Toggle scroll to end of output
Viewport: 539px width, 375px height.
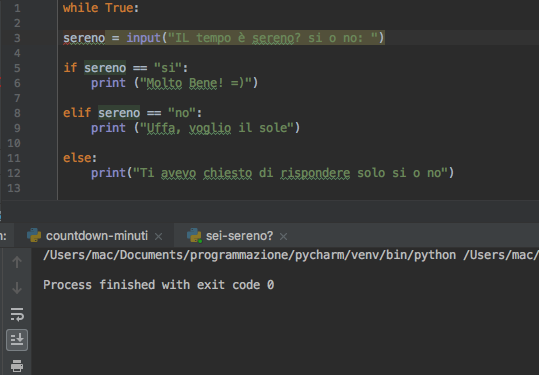[17, 340]
